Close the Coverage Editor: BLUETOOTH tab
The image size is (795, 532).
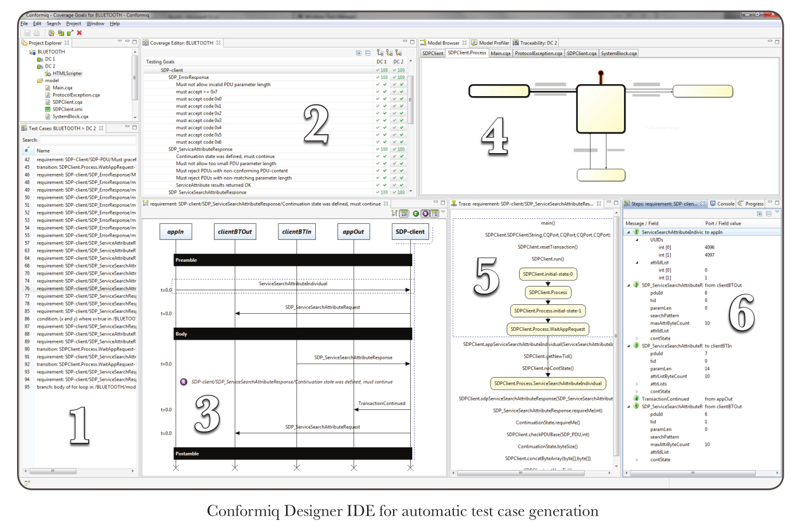(x=218, y=42)
